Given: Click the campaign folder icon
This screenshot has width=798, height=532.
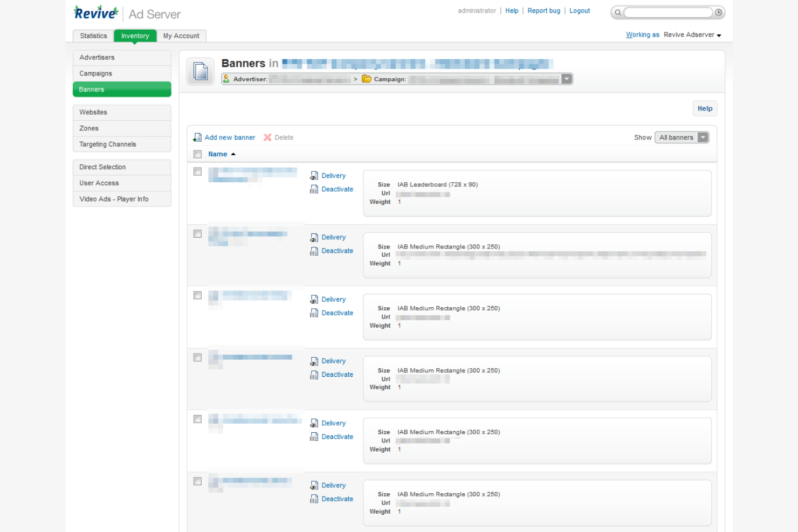Looking at the screenshot, I should tap(367, 79).
